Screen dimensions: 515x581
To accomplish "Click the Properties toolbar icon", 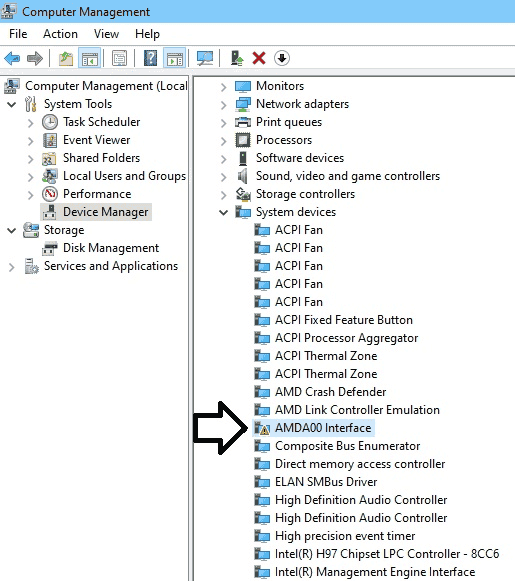I will pyautogui.click(x=119, y=58).
